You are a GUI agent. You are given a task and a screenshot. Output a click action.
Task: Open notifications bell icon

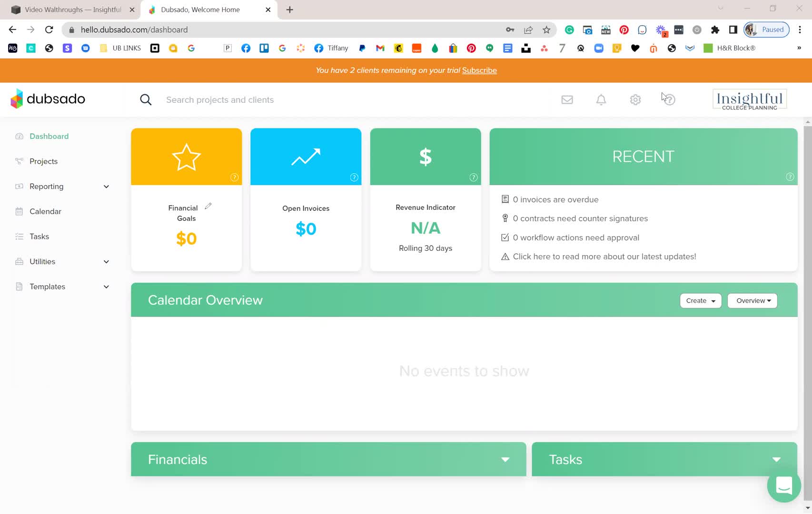[601, 99]
